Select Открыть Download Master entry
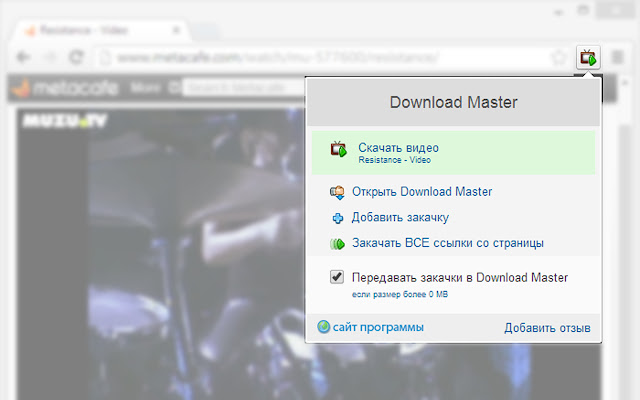640x400 pixels. point(422,192)
